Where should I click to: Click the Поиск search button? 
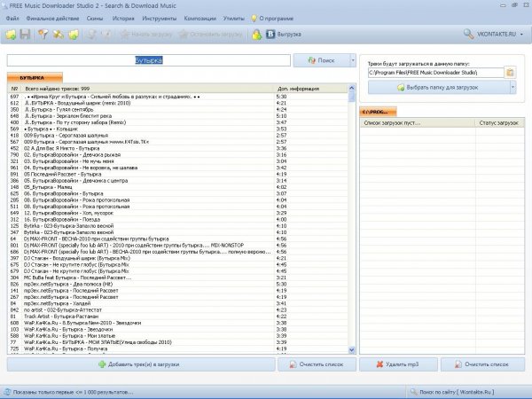pyautogui.click(x=322, y=60)
